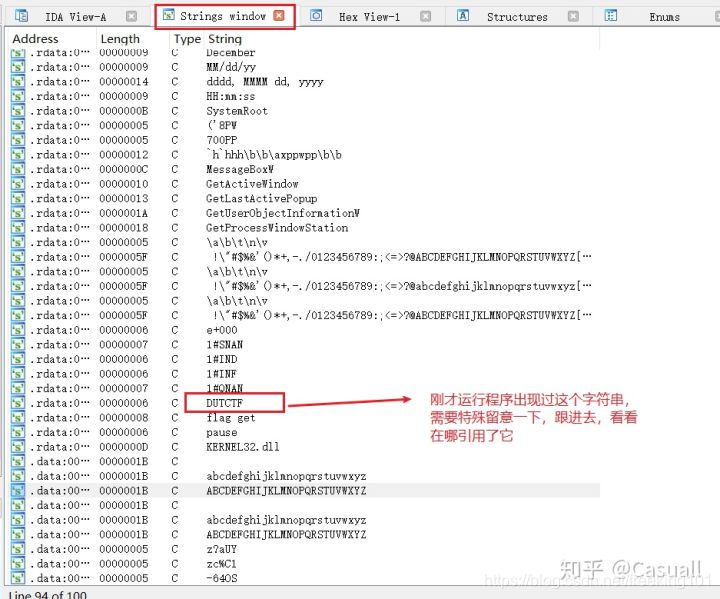
Task: Click string icon of GetActiveWindow row
Action: click(17, 184)
